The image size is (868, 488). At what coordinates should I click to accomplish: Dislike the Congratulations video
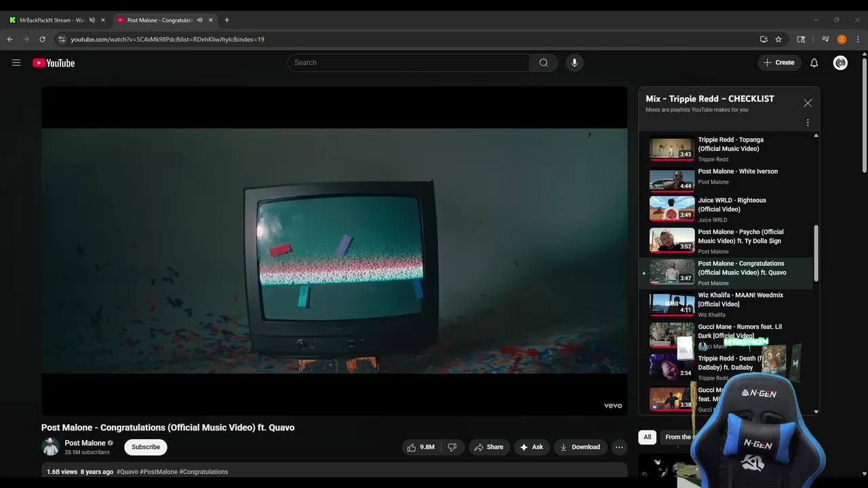452,447
